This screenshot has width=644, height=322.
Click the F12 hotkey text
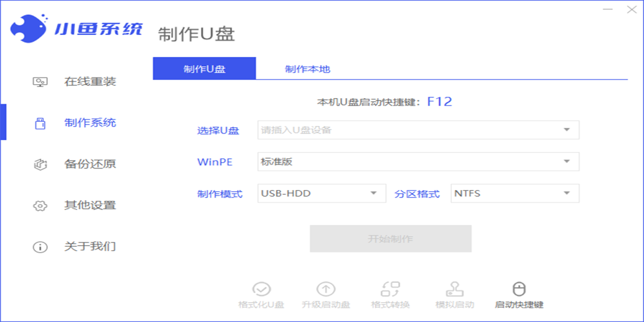click(440, 101)
